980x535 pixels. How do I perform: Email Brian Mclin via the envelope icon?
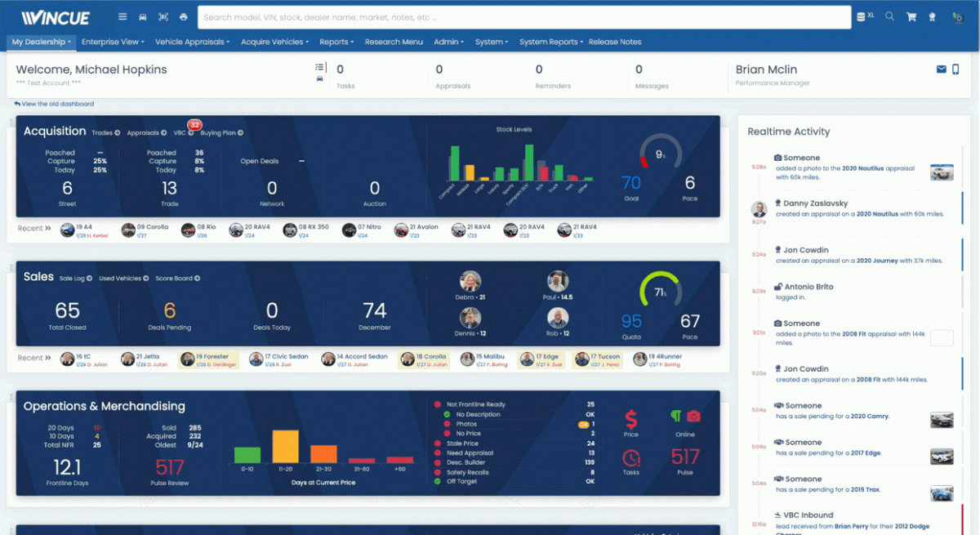[x=941, y=69]
